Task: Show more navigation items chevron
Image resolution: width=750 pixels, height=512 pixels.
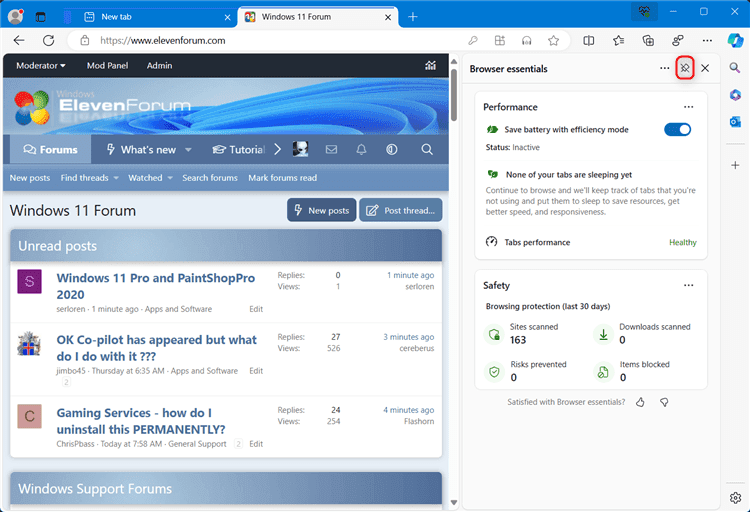Action: coord(277,149)
